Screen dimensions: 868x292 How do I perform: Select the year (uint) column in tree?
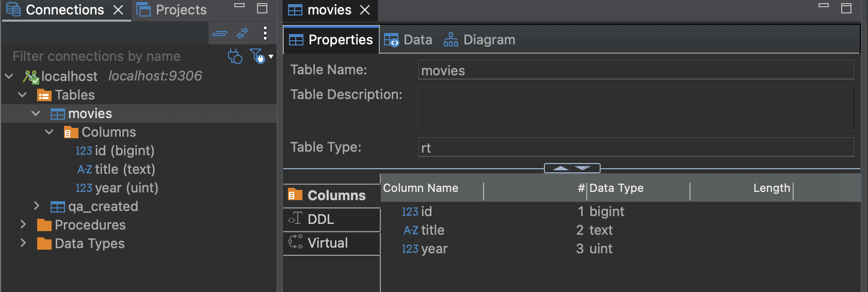pos(126,188)
